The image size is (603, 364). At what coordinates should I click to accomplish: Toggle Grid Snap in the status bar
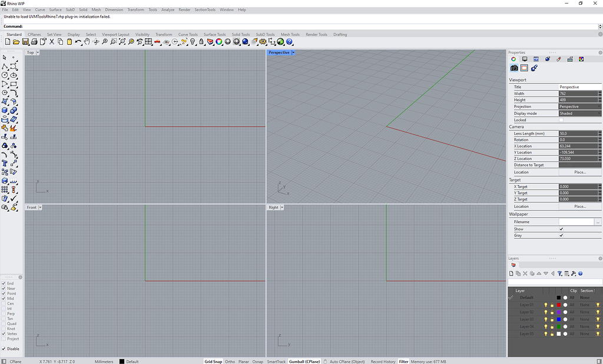[x=213, y=361]
